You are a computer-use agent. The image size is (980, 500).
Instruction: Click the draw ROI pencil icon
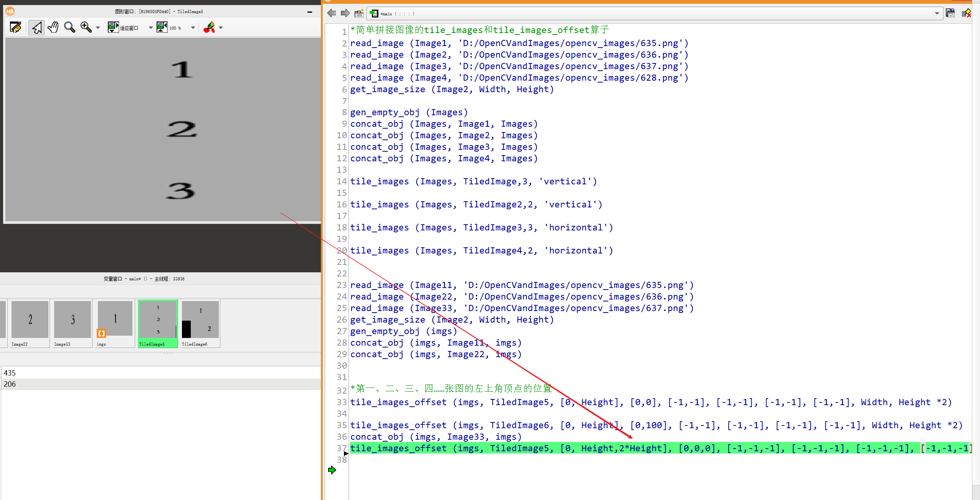tap(209, 27)
